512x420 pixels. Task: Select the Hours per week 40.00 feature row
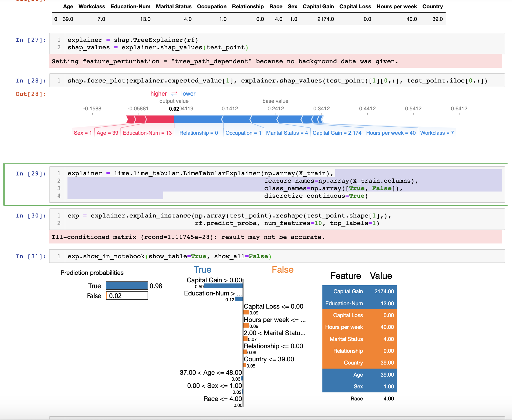point(359,327)
